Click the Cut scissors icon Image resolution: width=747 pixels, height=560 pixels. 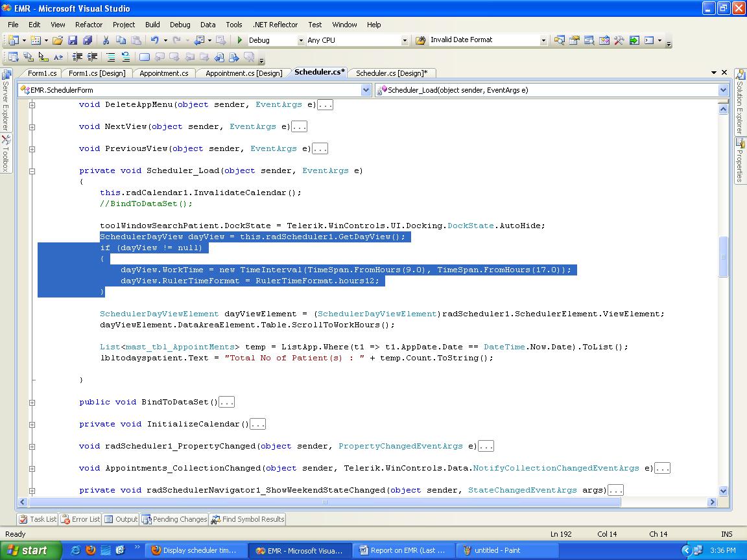click(106, 40)
